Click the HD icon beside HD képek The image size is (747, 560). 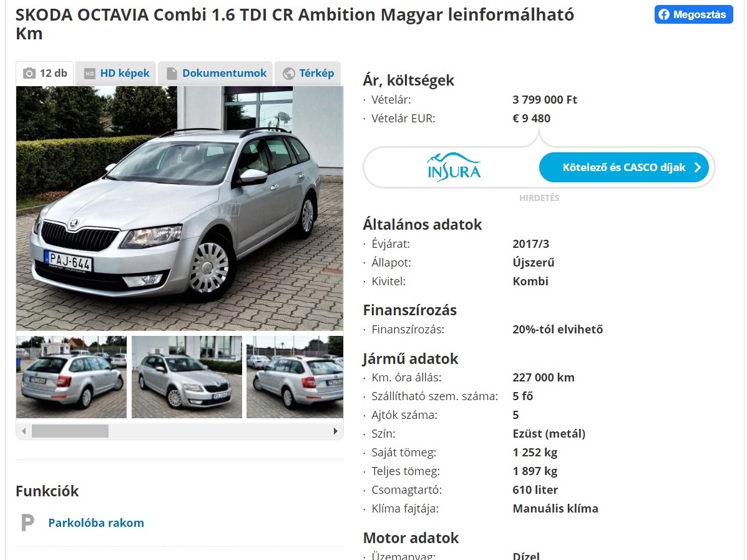point(90,74)
